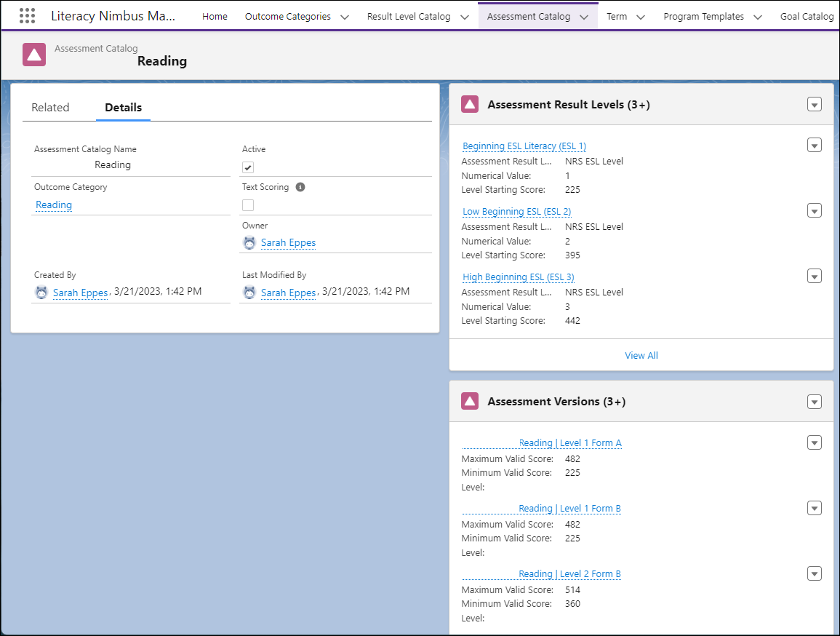The image size is (840, 636).
Task: Go to the Home navigation tab
Action: pyautogui.click(x=215, y=16)
